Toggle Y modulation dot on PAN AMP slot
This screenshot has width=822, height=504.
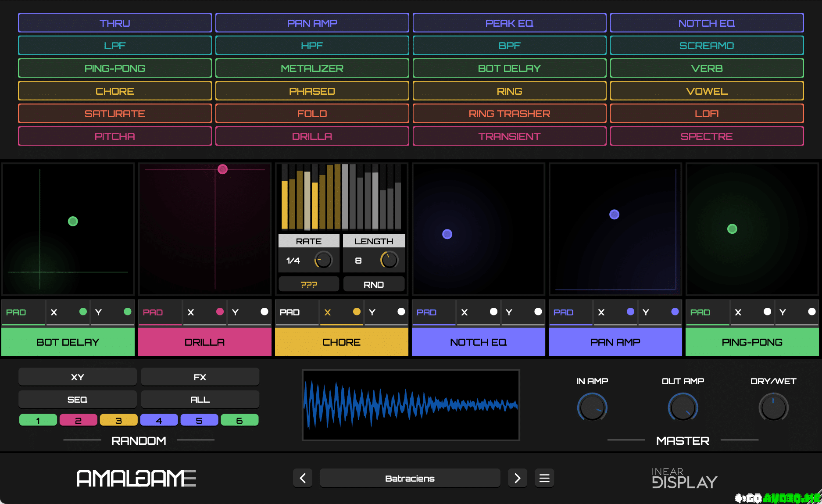coord(675,311)
